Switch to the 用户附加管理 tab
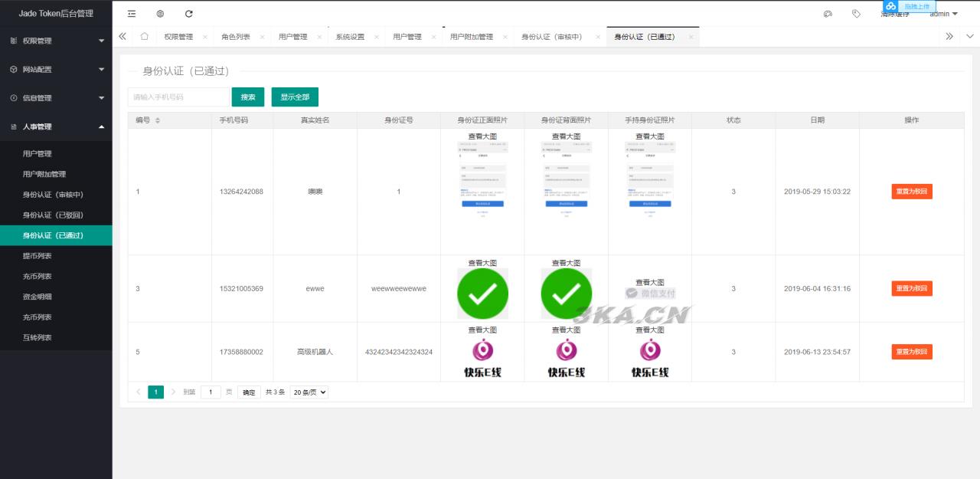 (472, 37)
